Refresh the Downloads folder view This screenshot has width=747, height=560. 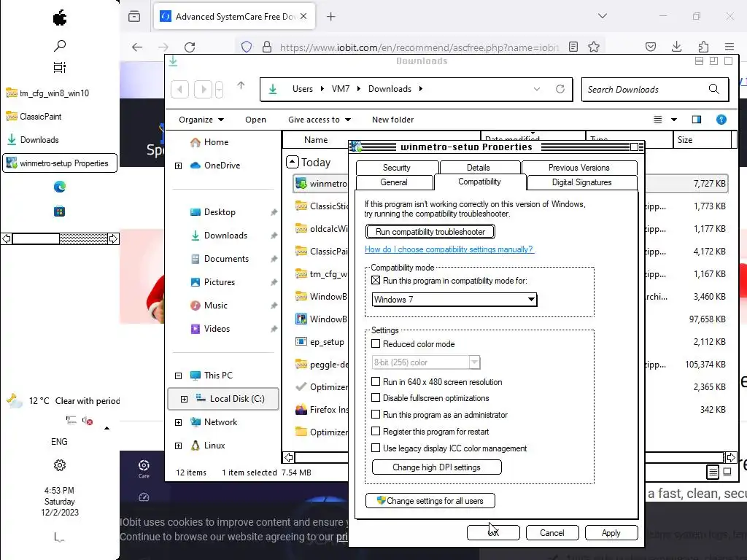click(560, 89)
